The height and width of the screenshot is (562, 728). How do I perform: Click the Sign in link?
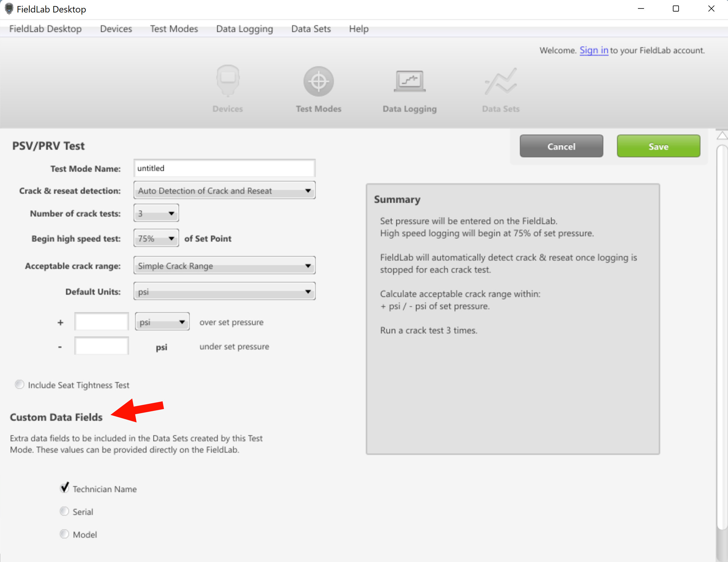pyautogui.click(x=594, y=50)
